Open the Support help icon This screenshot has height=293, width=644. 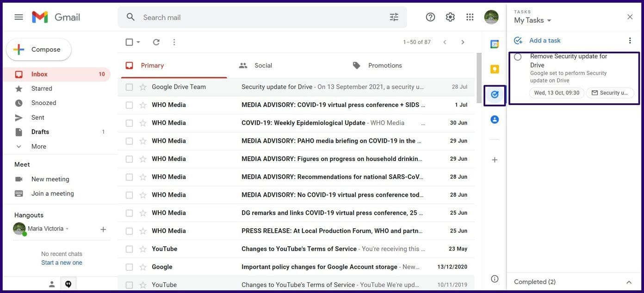(430, 17)
